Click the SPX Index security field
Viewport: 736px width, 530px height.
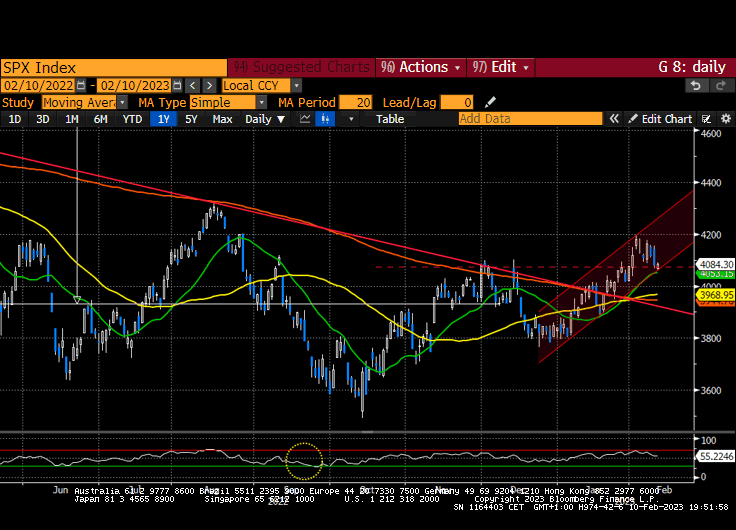(114, 68)
